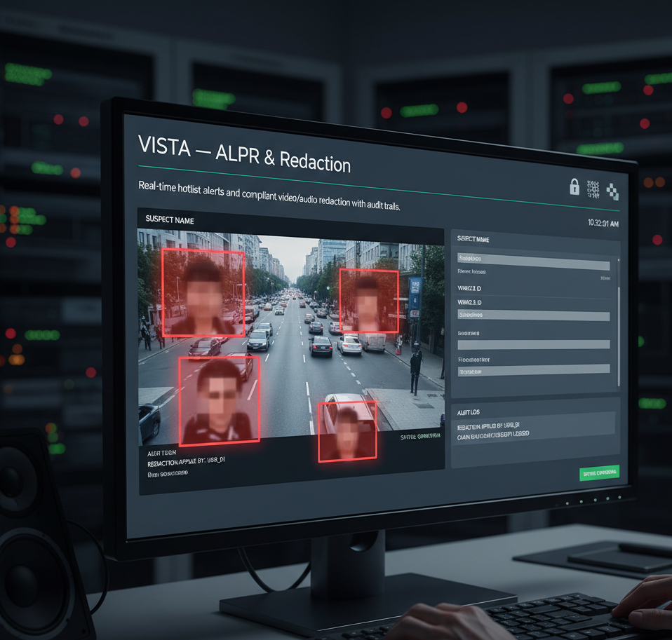Screen dimensions: 672x640
Task: Click the small redaction box near the red car
Action: point(348,430)
